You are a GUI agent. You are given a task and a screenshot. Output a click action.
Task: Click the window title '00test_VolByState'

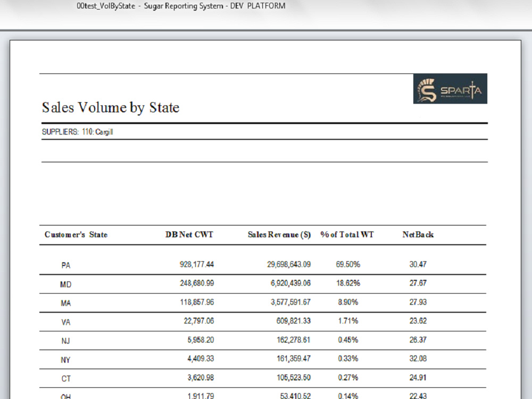pyautogui.click(x=106, y=6)
